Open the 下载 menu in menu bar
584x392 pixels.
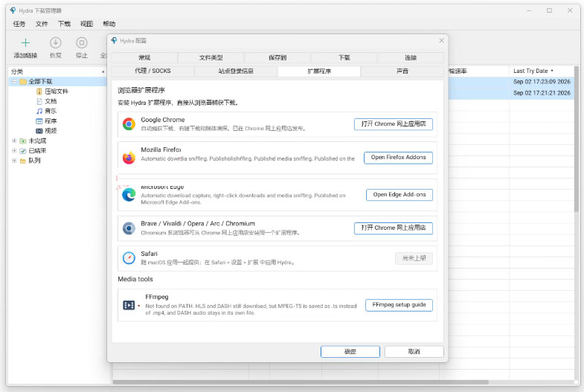tap(64, 24)
